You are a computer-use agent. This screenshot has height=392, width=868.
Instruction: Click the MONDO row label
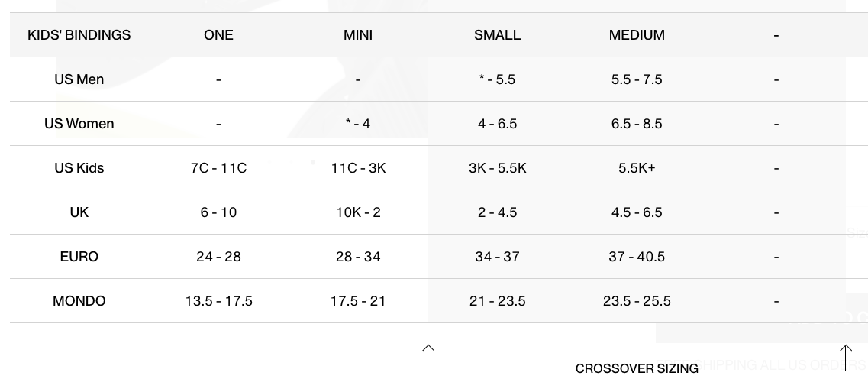pos(79,301)
